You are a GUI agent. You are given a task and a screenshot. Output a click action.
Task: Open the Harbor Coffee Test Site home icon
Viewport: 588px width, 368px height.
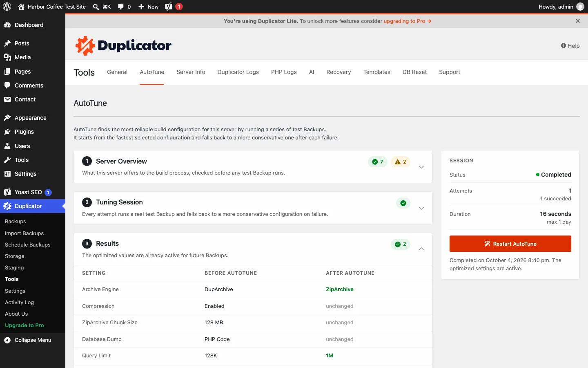click(x=21, y=7)
